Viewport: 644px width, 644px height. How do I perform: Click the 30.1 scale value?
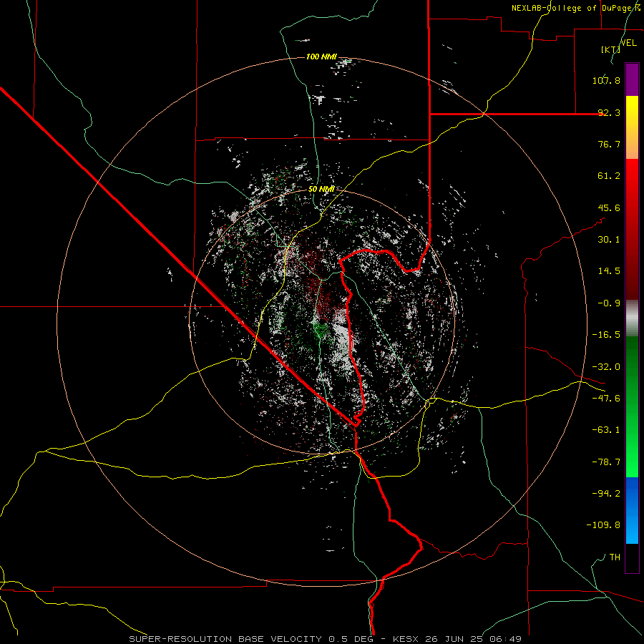coord(609,240)
